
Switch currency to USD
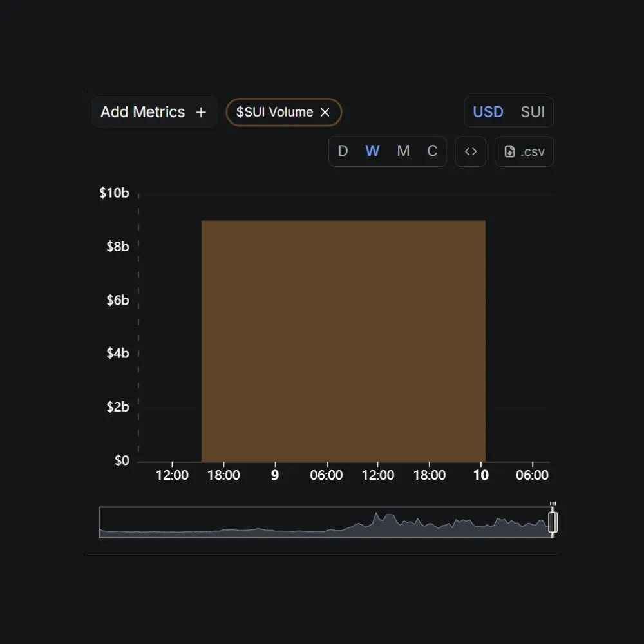488,111
